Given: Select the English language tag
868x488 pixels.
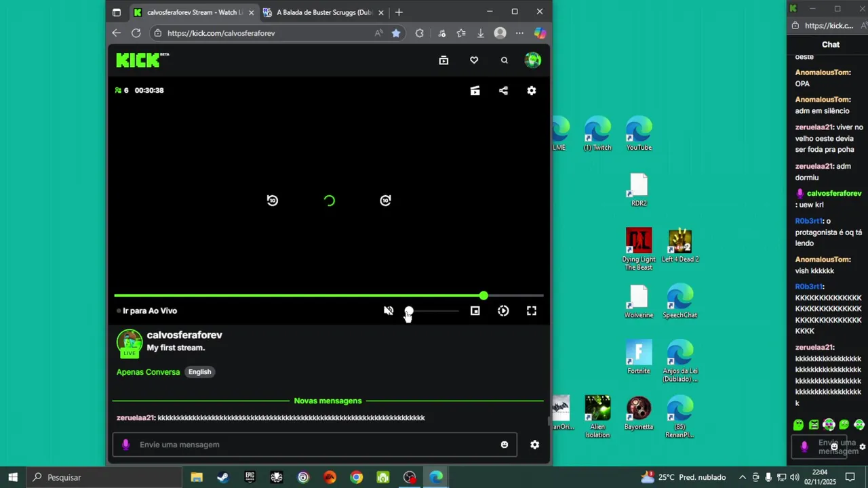Looking at the screenshot, I should click(199, 372).
